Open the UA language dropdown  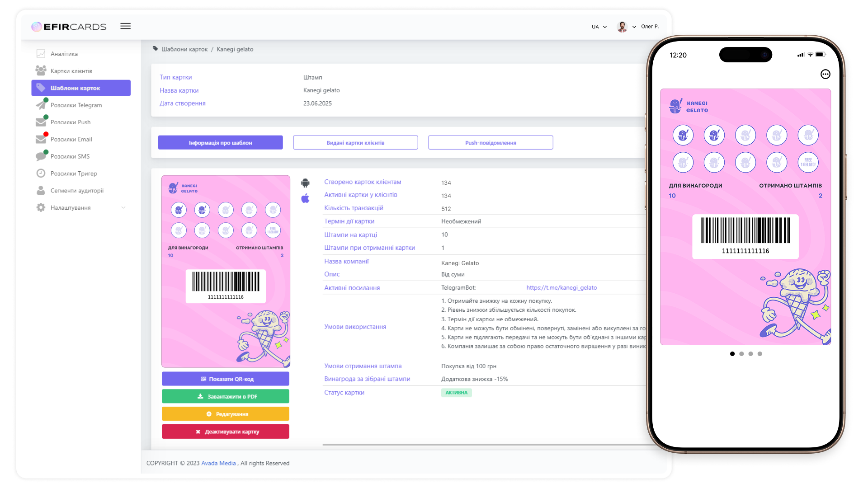(599, 27)
